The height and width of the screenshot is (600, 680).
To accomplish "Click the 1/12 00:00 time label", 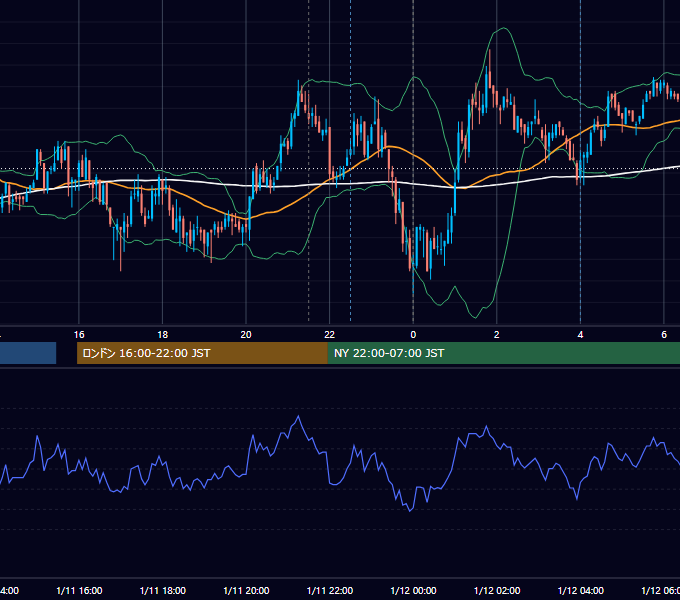I will pos(413,591).
